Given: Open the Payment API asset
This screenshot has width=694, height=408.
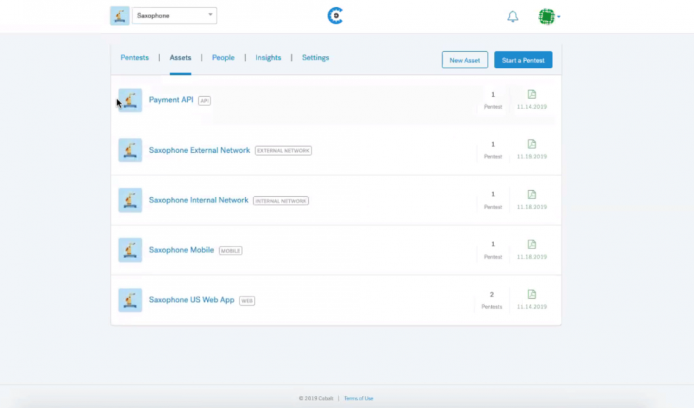Looking at the screenshot, I should [171, 100].
